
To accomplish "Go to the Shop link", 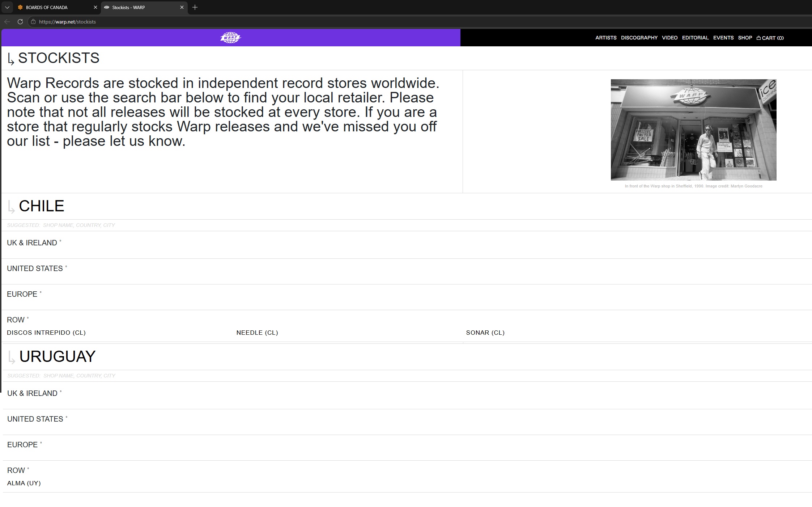I will 745,38.
